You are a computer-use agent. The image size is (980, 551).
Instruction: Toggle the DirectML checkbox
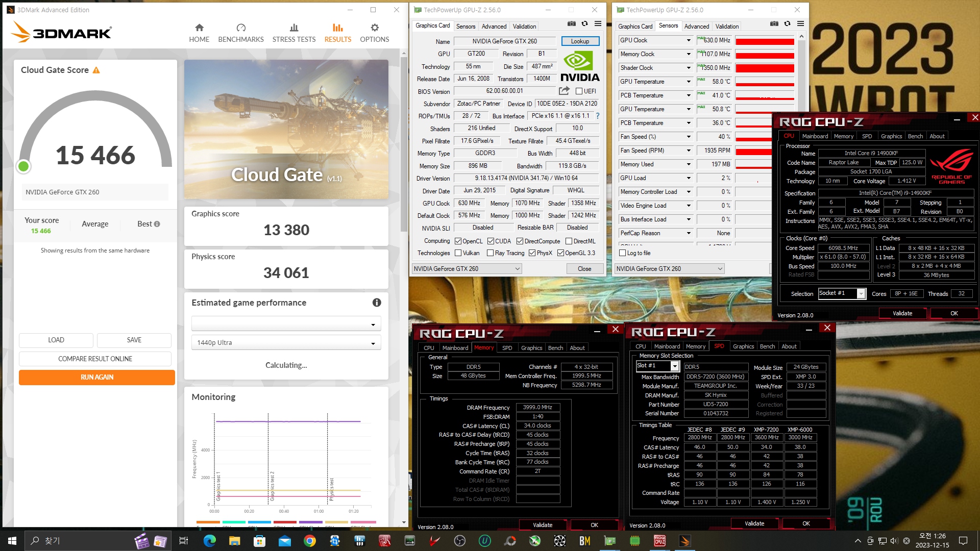(569, 241)
